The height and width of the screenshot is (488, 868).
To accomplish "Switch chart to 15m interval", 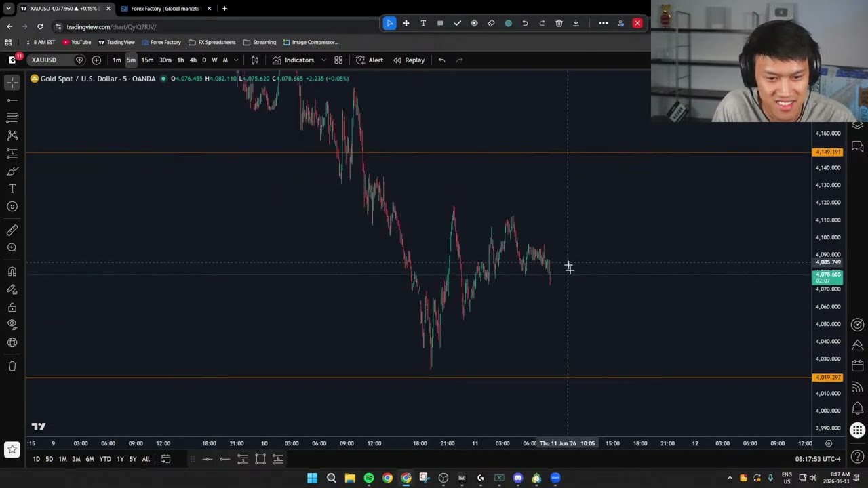I will coord(147,60).
